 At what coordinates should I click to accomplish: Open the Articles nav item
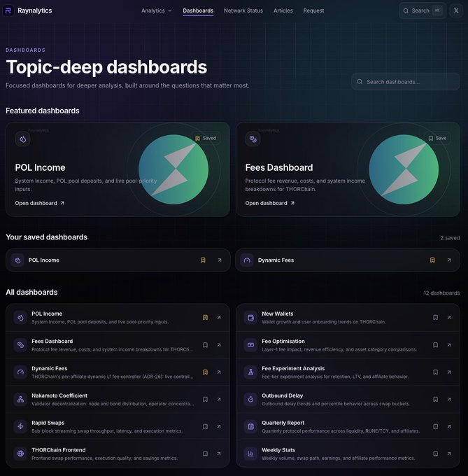(x=283, y=10)
